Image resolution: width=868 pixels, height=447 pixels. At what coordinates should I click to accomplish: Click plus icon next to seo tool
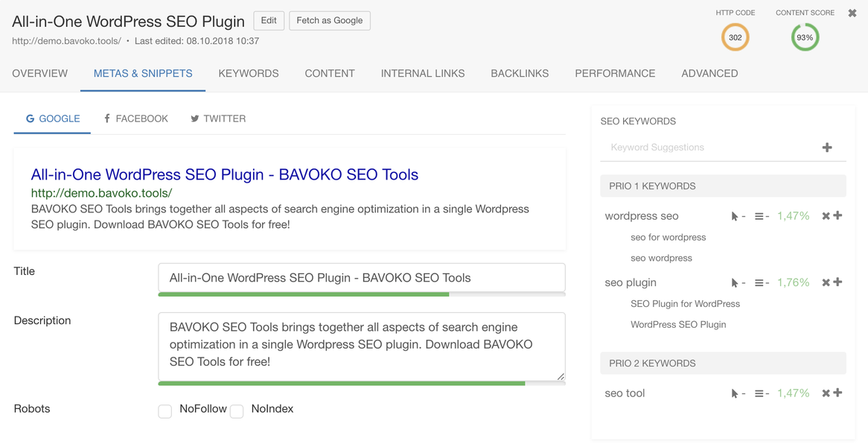tap(837, 393)
